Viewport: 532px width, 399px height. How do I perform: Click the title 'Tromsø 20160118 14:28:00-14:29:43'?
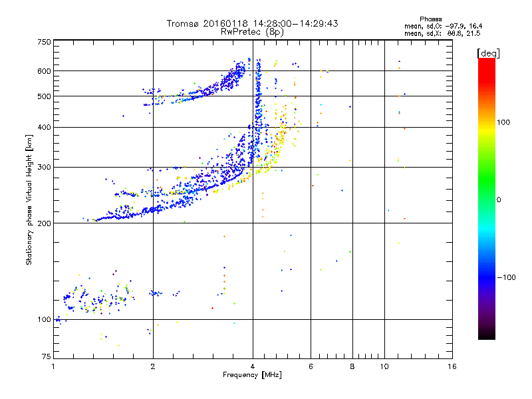click(252, 23)
